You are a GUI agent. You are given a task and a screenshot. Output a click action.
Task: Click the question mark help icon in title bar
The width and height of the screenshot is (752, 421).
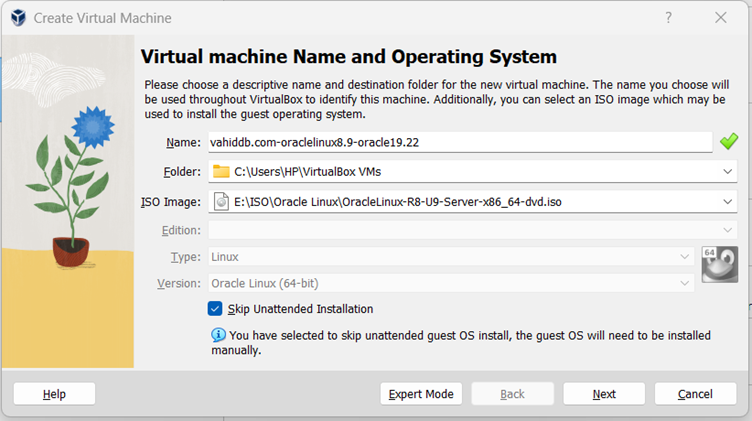(x=669, y=18)
